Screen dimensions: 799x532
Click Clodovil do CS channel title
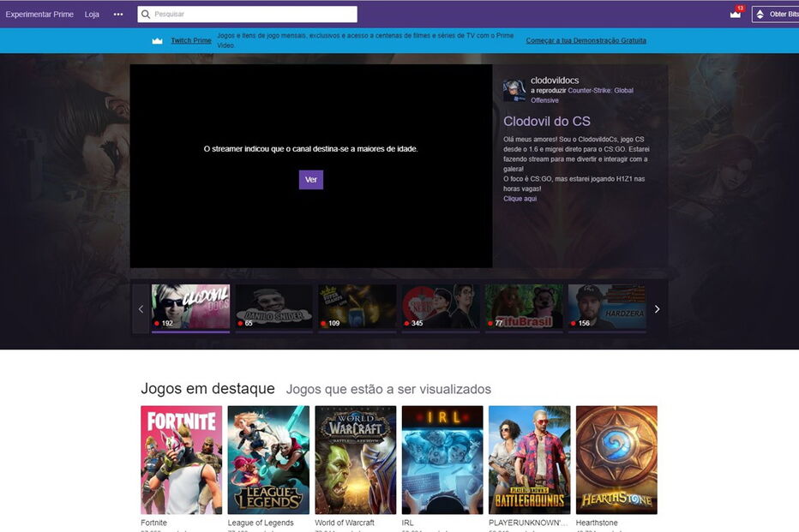click(x=545, y=121)
